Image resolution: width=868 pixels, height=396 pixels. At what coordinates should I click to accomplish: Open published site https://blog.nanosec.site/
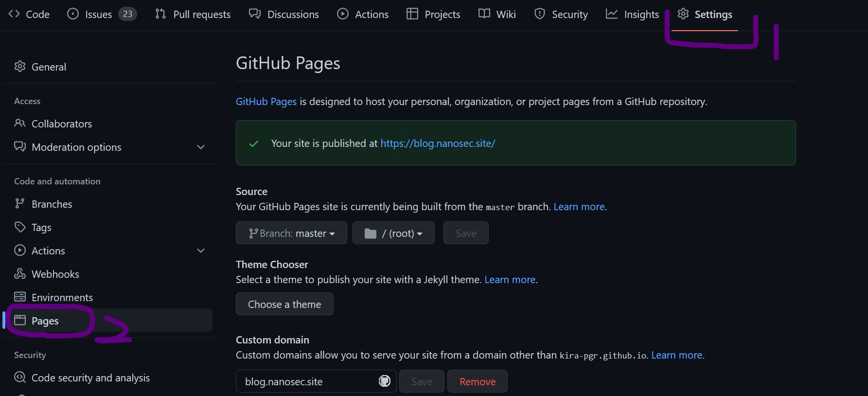438,143
